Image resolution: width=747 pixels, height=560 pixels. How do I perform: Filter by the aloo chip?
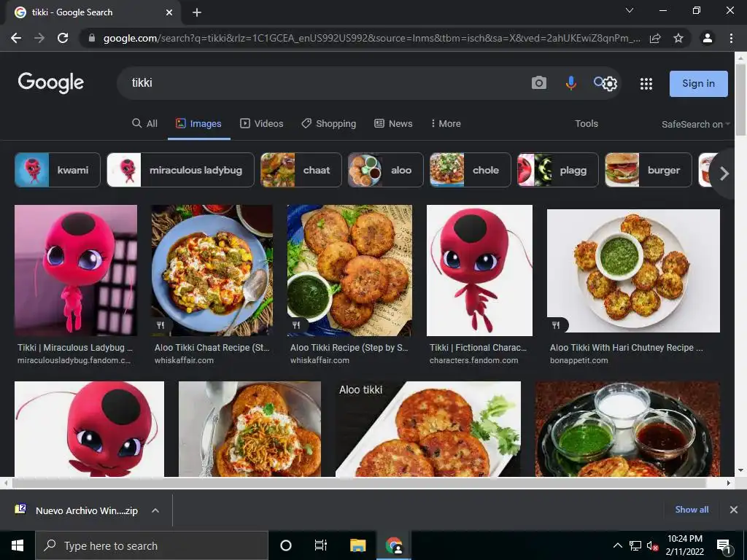(x=385, y=170)
